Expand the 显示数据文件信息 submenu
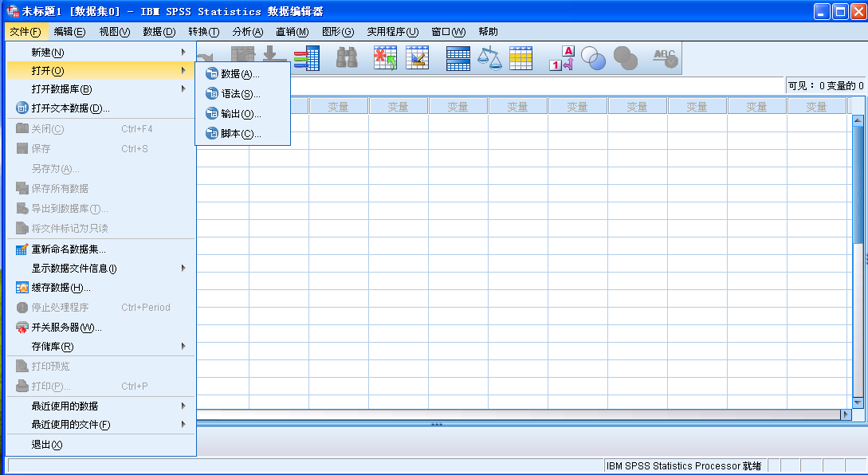Screen dimensions: 868x475 click(x=100, y=268)
